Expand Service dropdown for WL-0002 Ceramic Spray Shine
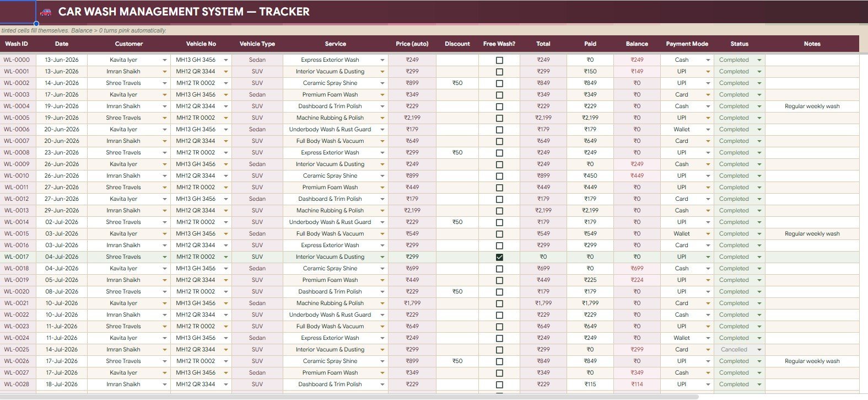 382,83
